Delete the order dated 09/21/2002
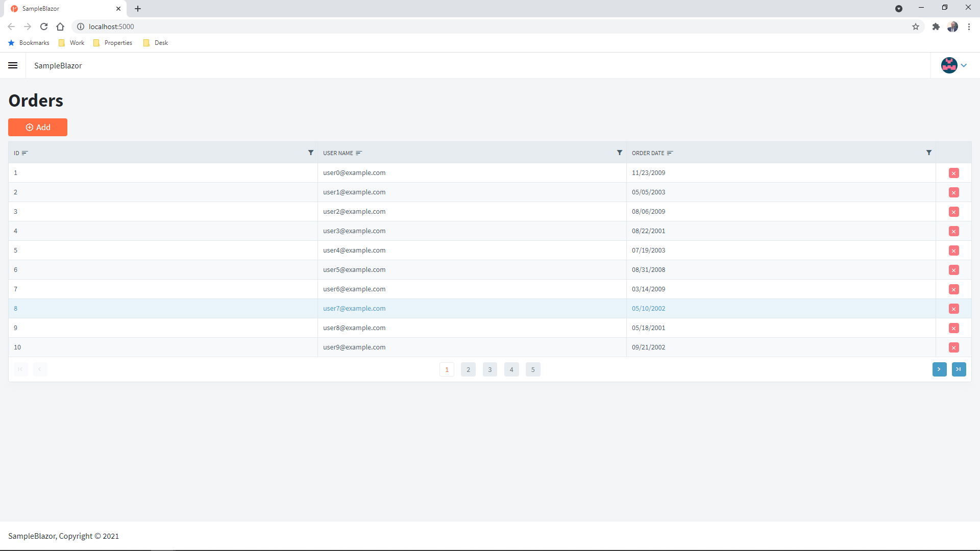 (953, 347)
